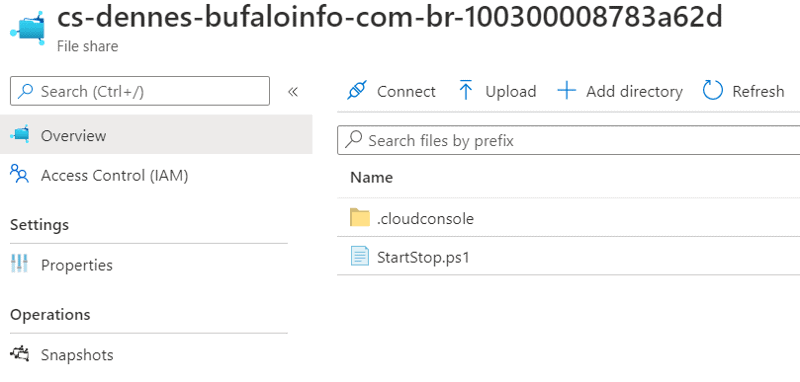
Task: Click the .cloudconsole folder icon
Action: point(360,217)
